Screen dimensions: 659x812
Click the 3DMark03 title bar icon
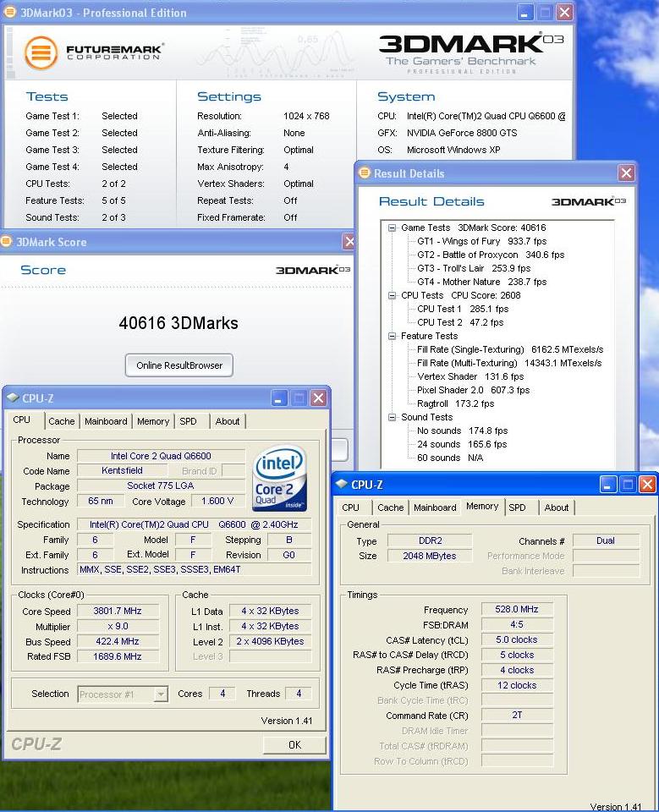(x=9, y=12)
